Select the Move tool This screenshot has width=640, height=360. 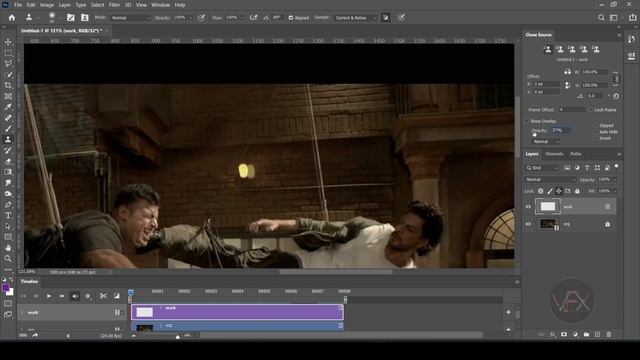(8, 42)
